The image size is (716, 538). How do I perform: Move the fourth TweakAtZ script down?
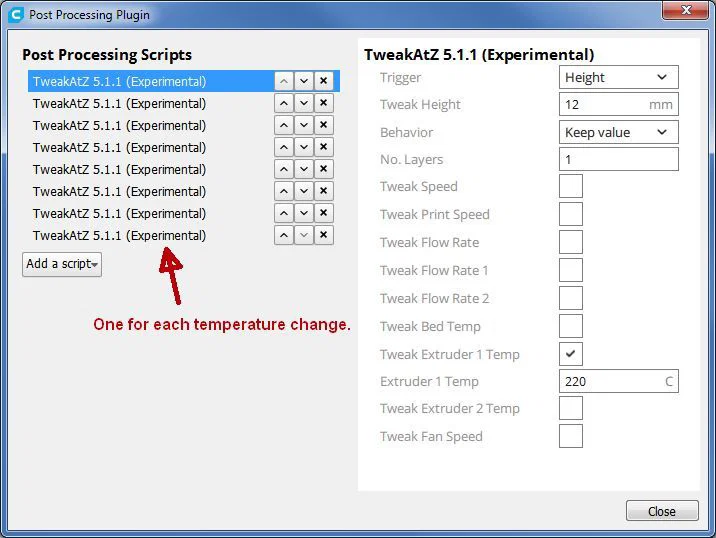304,147
